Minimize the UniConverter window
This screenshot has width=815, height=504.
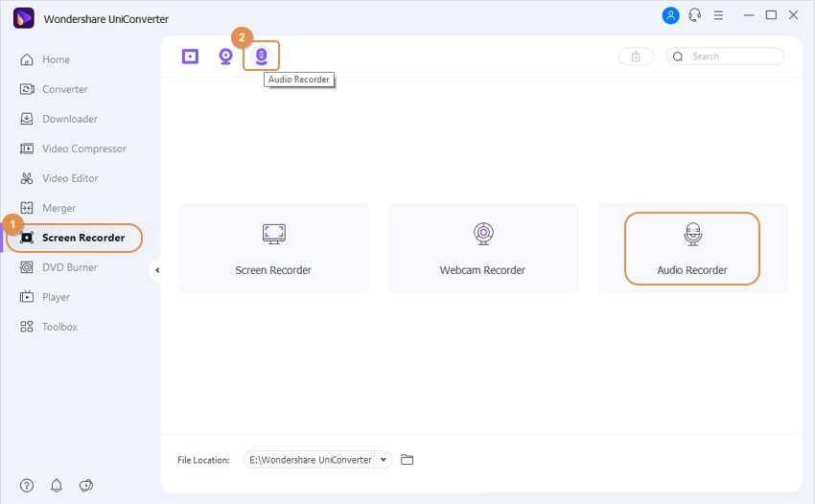[749, 15]
